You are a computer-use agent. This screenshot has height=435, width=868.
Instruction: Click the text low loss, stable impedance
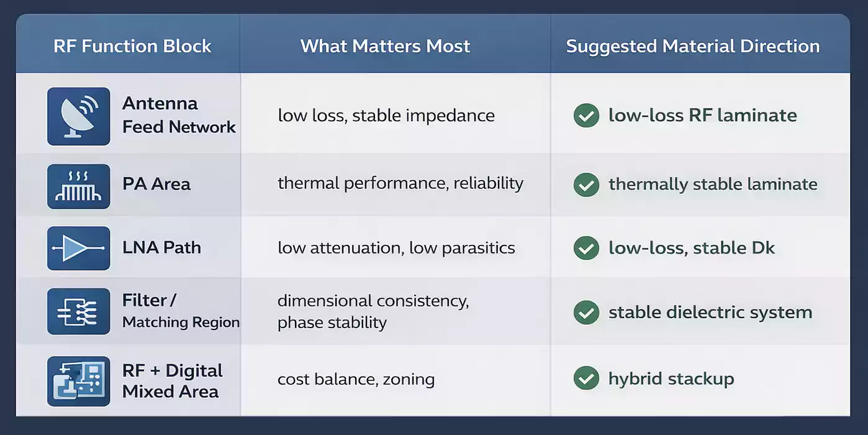coord(386,116)
